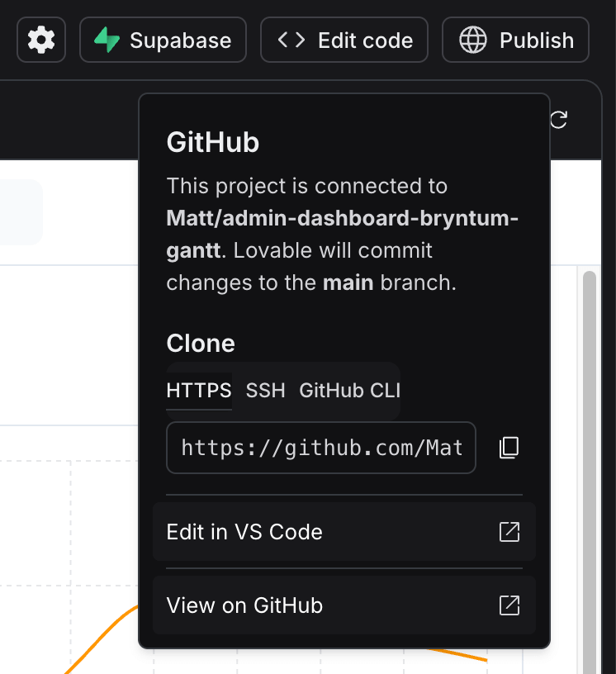Select the HTTPS clone tab
This screenshot has height=674, width=616.
[x=199, y=391]
